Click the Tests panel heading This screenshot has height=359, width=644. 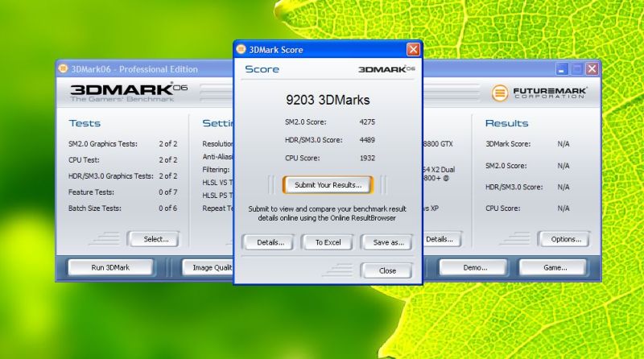[x=85, y=123]
